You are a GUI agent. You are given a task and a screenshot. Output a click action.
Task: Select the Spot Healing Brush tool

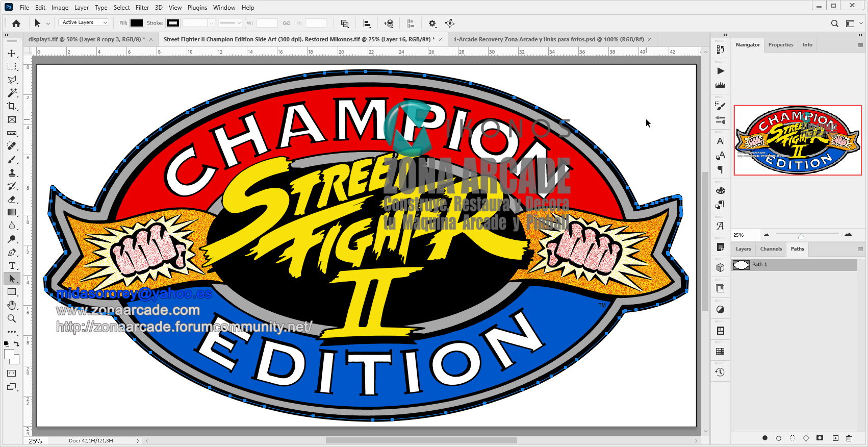12,146
